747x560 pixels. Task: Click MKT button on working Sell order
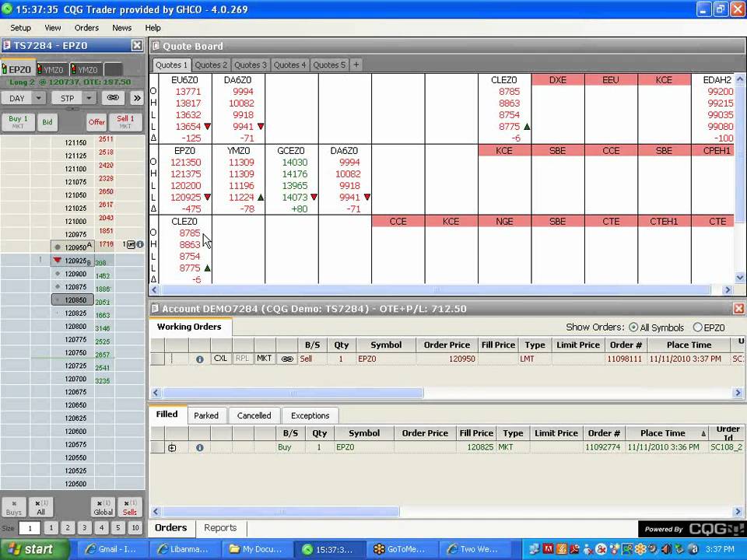[x=264, y=359]
